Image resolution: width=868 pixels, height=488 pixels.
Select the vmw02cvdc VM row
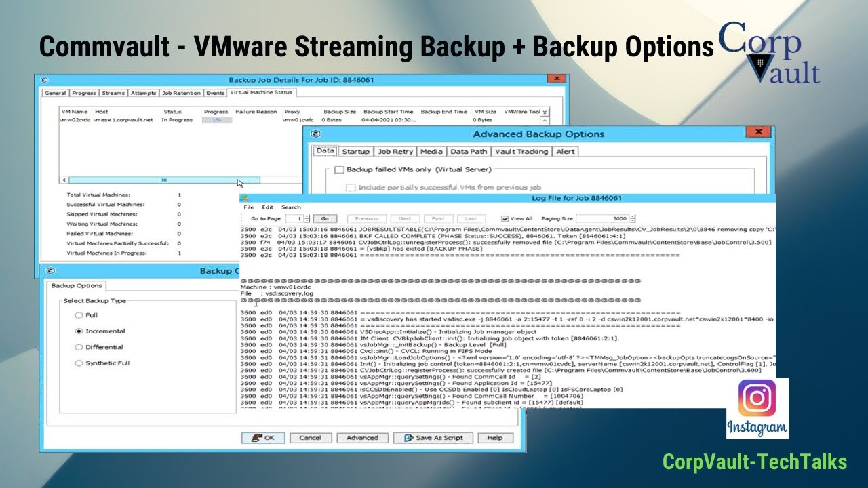click(301, 120)
